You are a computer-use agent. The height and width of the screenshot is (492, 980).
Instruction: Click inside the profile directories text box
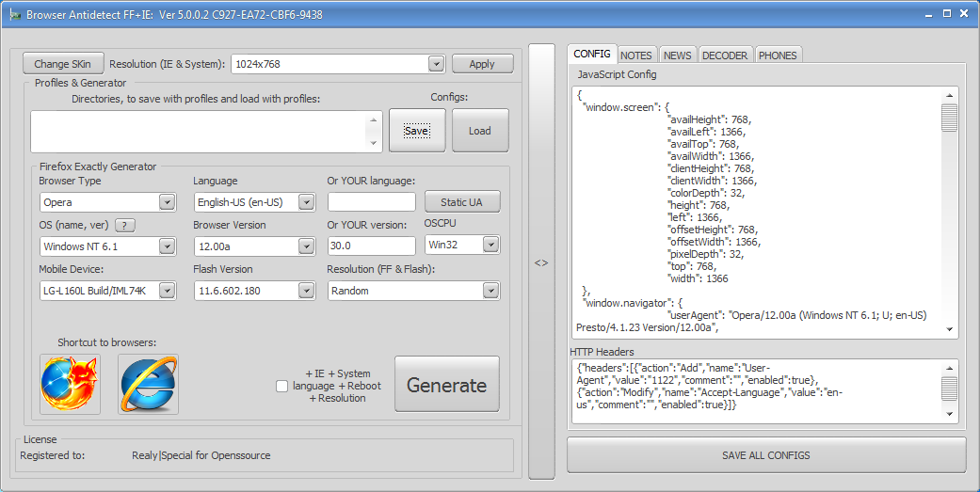pos(198,132)
